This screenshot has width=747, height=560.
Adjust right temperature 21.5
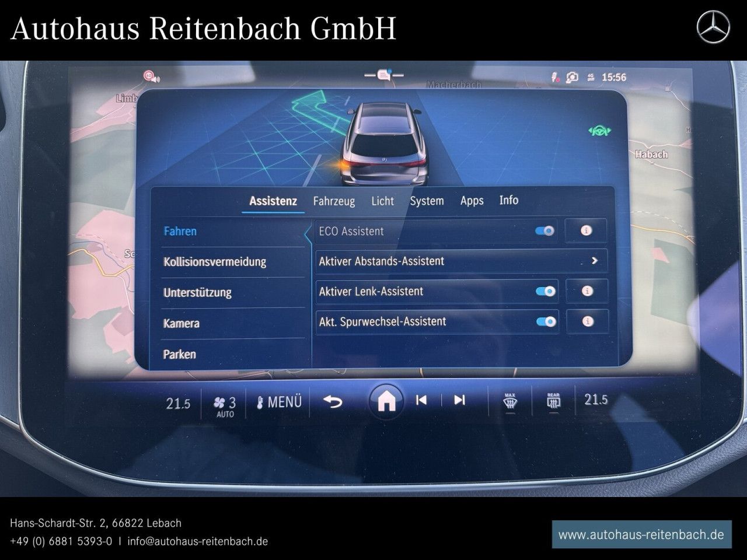point(596,400)
